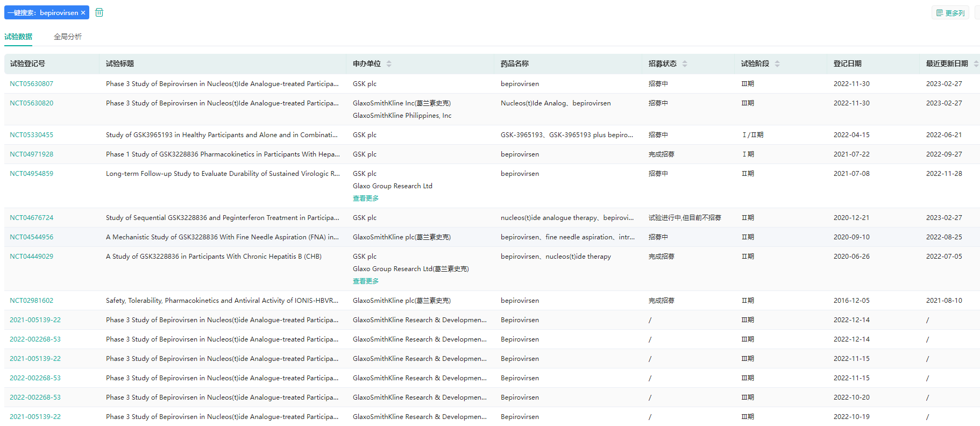This screenshot has height=426, width=980.
Task: Click the 登记日期 column header
Action: point(847,63)
